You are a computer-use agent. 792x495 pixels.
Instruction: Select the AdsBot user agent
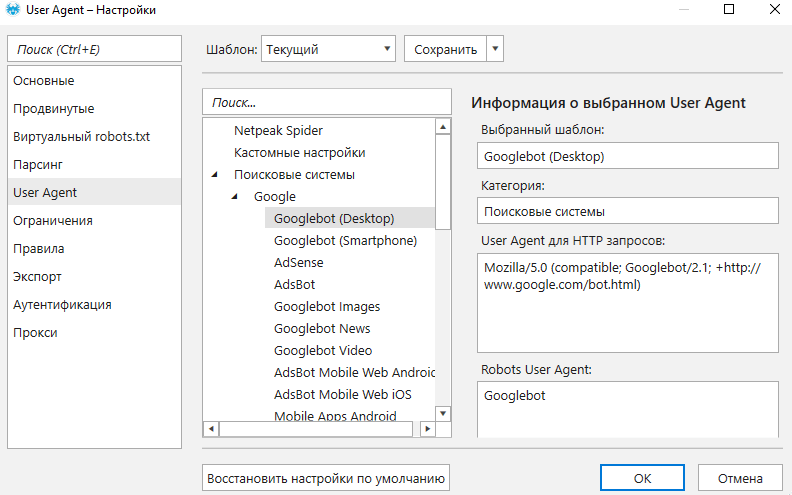(294, 284)
